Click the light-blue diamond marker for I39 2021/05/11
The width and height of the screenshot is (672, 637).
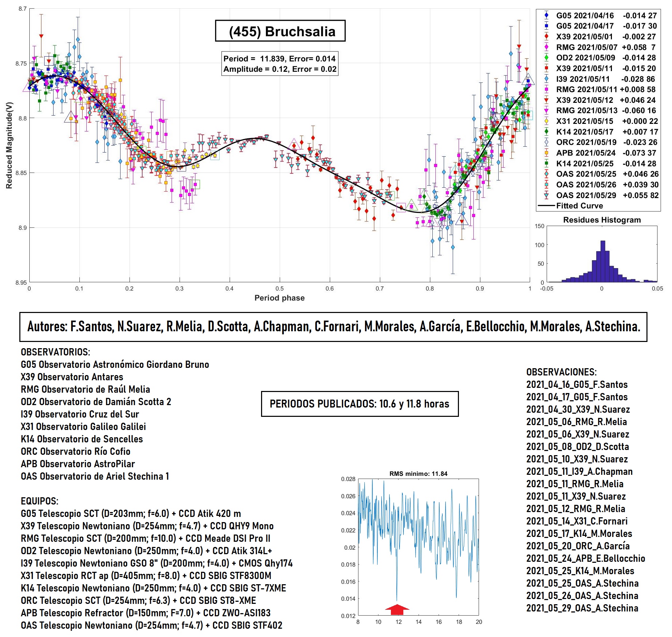point(546,79)
